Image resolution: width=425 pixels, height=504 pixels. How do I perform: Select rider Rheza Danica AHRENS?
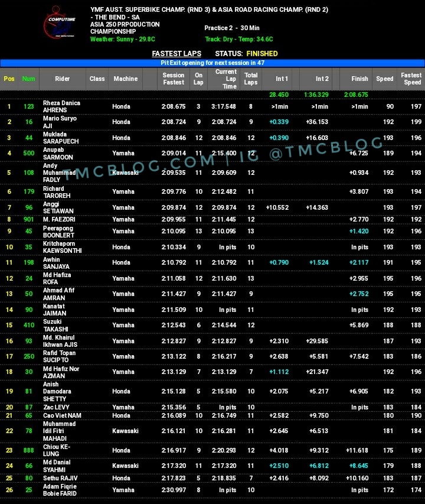pyautogui.click(x=61, y=106)
